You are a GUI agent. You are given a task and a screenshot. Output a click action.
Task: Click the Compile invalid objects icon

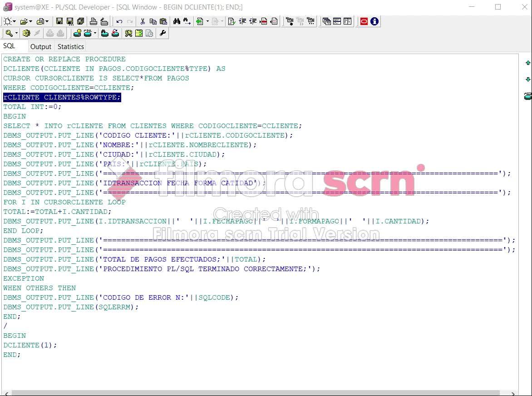[115, 33]
